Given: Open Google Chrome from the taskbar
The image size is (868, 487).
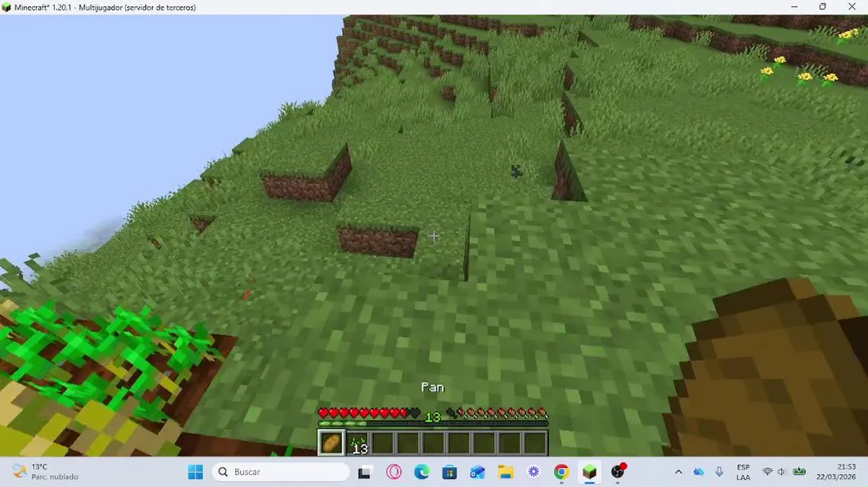Looking at the screenshot, I should [x=561, y=472].
